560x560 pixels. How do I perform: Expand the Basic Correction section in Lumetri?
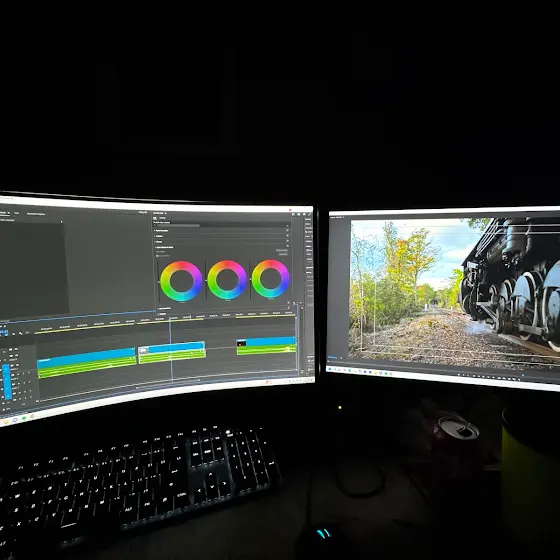pos(155,231)
